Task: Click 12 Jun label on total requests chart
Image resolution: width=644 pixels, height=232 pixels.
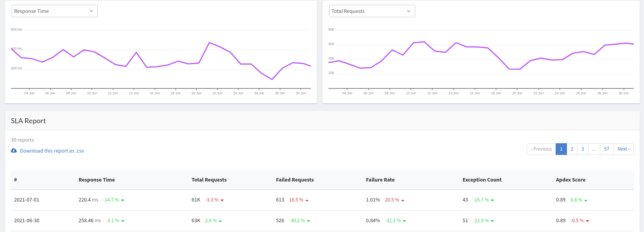Action: 432,93
